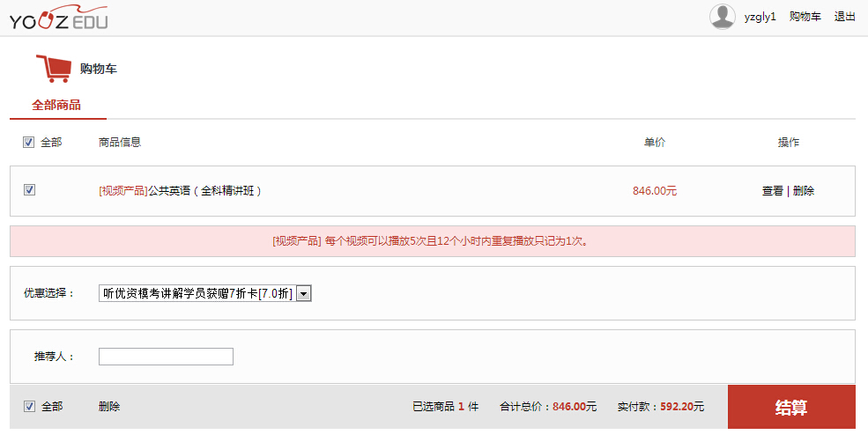Click the bottom bar 删除 link
868x442 pixels.
click(x=109, y=407)
